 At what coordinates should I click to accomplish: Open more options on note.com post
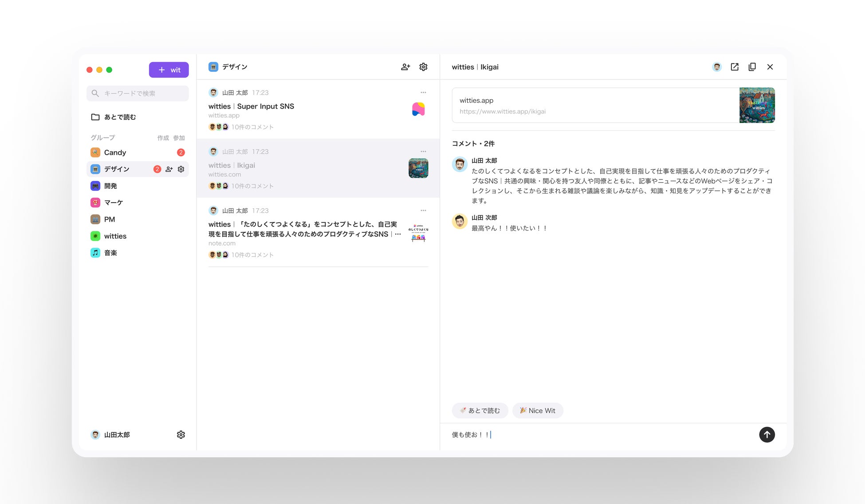click(423, 211)
